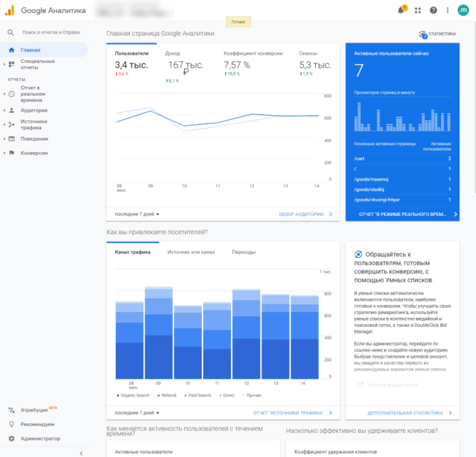
Task: Click the Direct legend entry
Action: click(x=227, y=395)
